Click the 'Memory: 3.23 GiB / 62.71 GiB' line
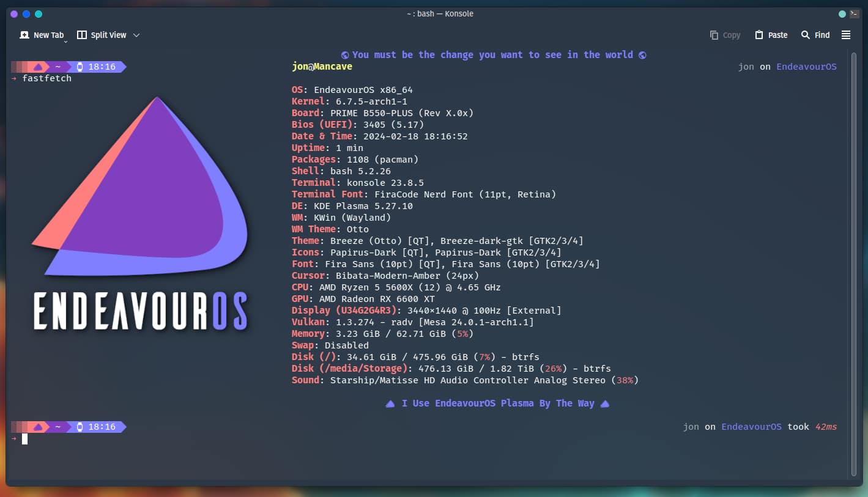 (x=382, y=334)
